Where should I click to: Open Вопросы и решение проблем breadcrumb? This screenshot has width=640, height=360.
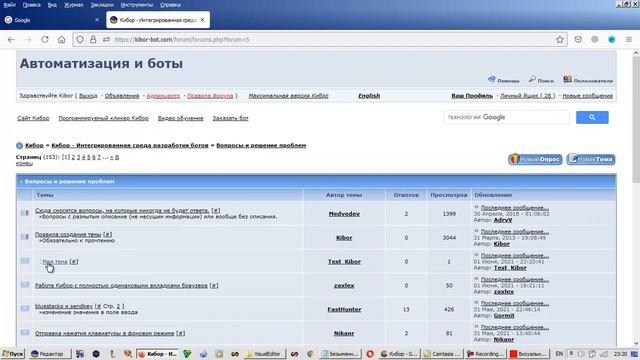click(x=261, y=145)
